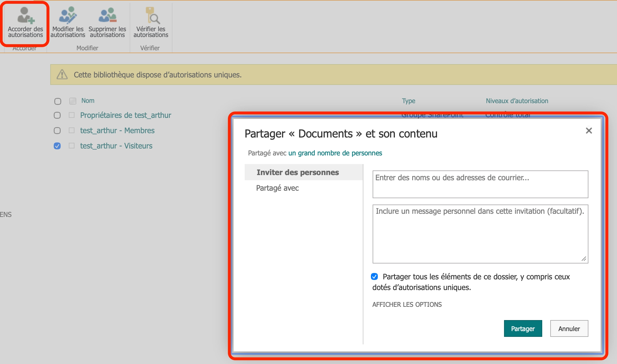Open Propriétaires de test_arthur group link
Viewport: 617px width, 364px height.
(126, 115)
